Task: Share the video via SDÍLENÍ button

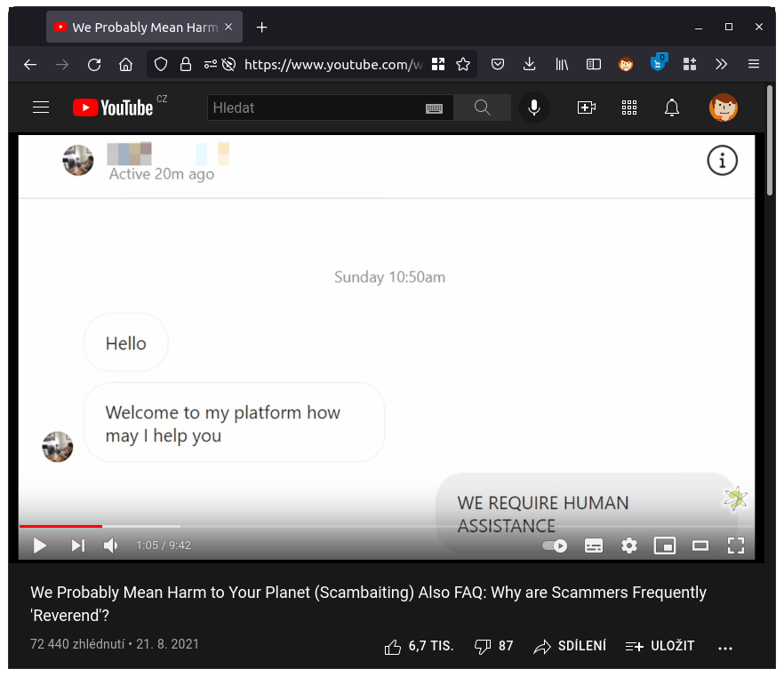Action: tap(570, 646)
